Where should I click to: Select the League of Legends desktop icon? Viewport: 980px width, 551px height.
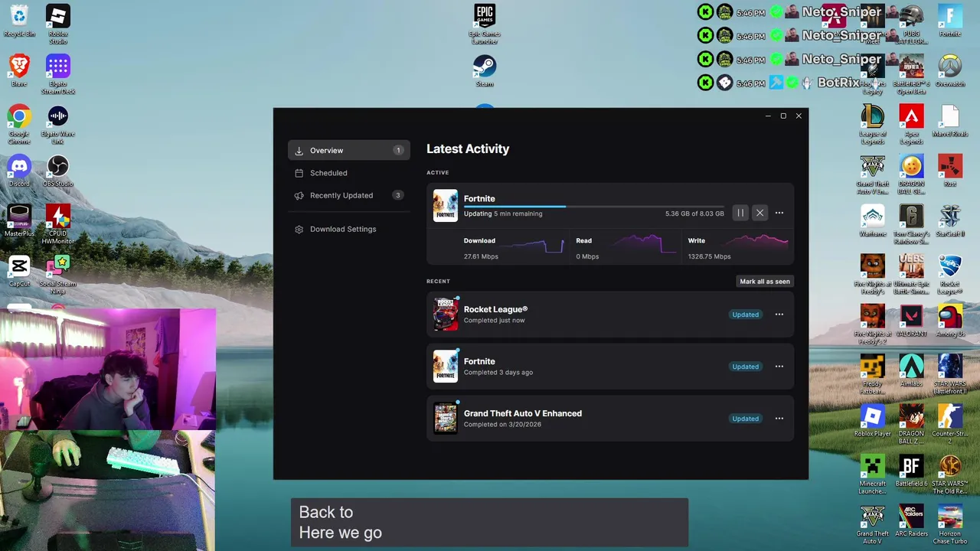pos(872,124)
